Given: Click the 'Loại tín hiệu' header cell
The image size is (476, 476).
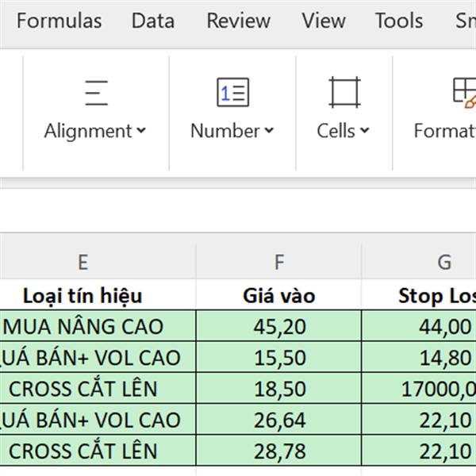Looking at the screenshot, I should pos(83,296).
